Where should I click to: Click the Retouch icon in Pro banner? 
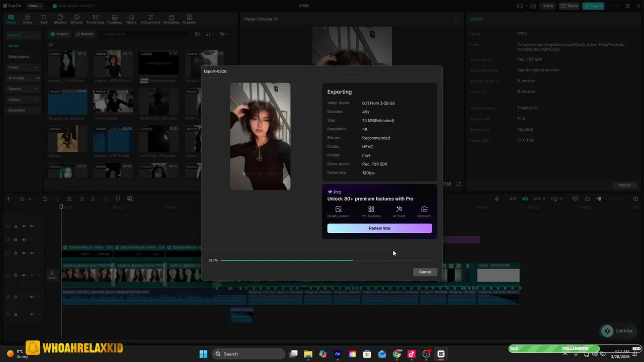[424, 209]
